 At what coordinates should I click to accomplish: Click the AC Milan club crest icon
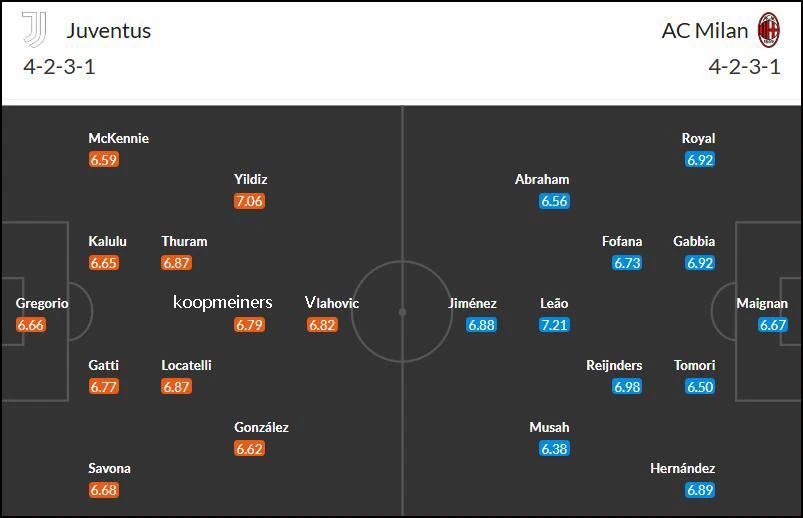point(769,30)
